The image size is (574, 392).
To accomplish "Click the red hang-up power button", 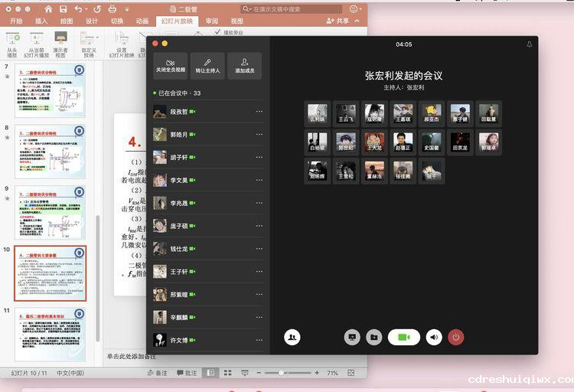I will tap(455, 337).
